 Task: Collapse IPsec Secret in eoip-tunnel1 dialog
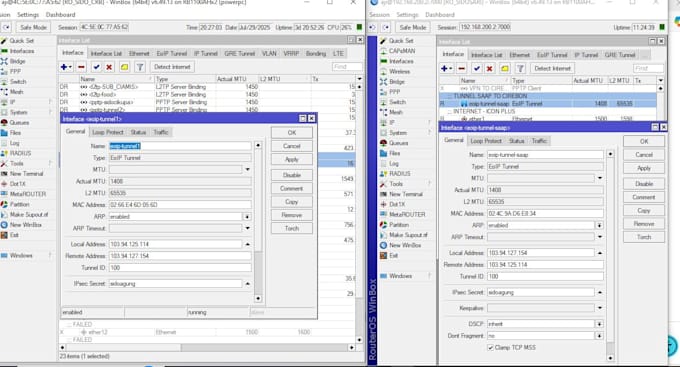click(248, 284)
